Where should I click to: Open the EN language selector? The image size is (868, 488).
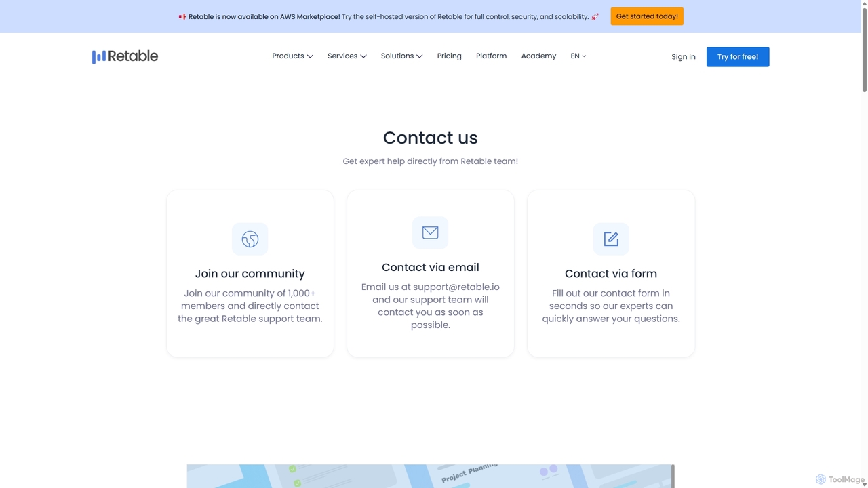pos(578,56)
